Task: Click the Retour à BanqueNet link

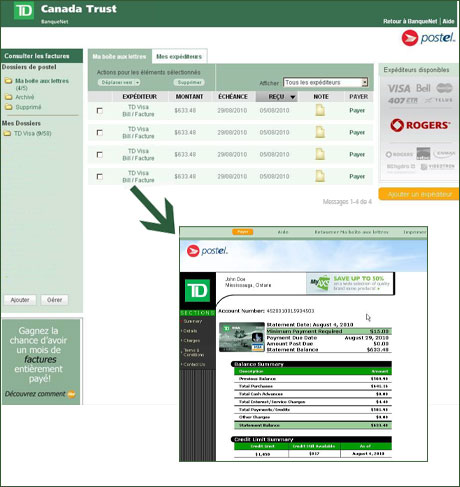Action: 410,21
